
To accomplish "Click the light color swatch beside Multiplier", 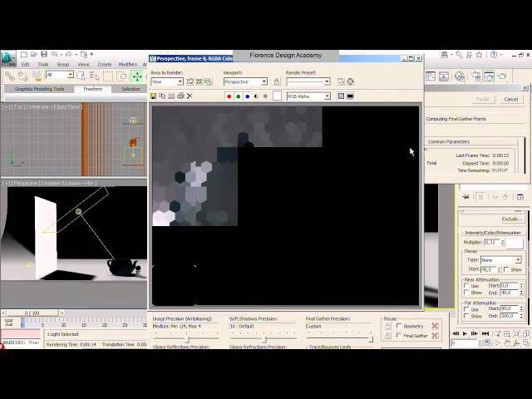I will 515,243.
